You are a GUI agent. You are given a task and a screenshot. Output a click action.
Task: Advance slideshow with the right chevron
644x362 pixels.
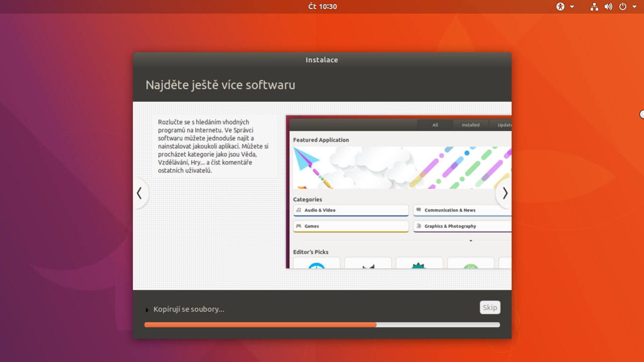505,193
